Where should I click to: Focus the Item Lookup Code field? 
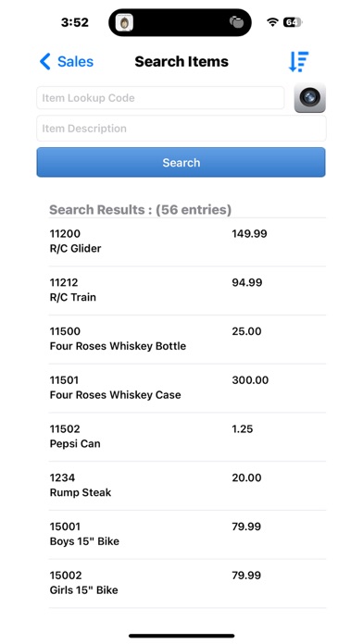click(160, 98)
